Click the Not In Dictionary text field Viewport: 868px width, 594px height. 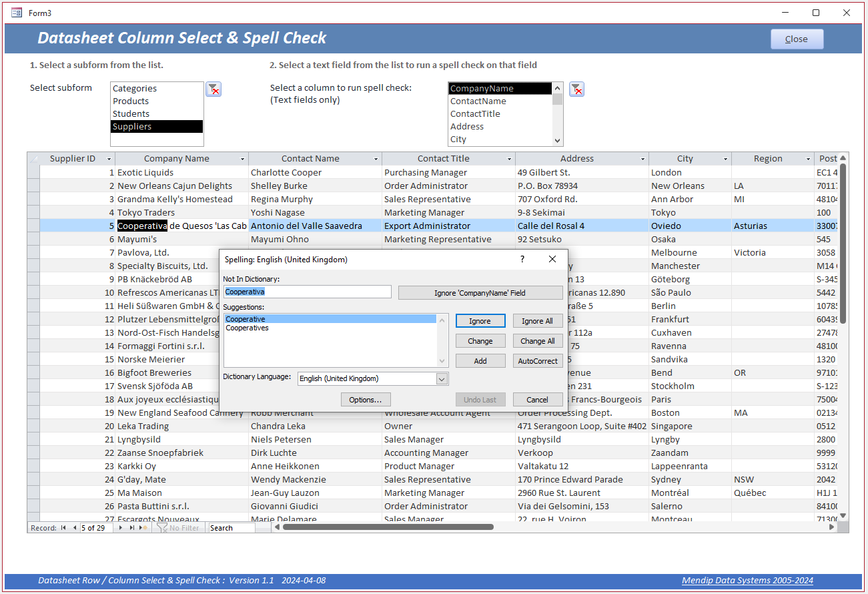308,292
